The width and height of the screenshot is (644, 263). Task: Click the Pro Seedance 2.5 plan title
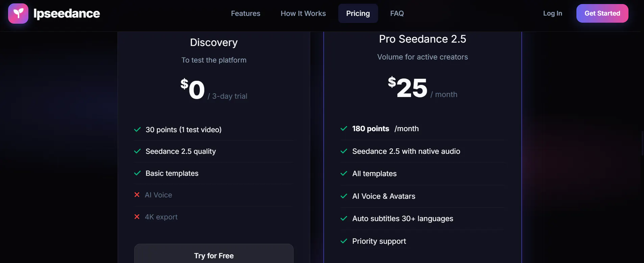pyautogui.click(x=423, y=39)
